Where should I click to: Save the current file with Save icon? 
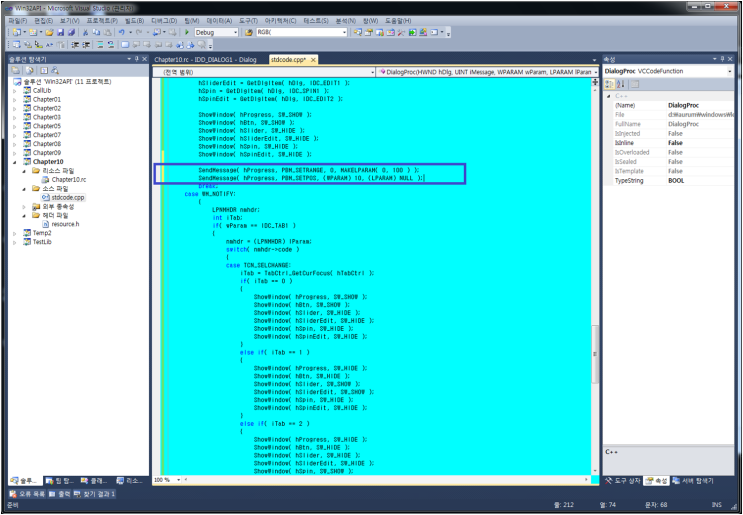point(61,32)
